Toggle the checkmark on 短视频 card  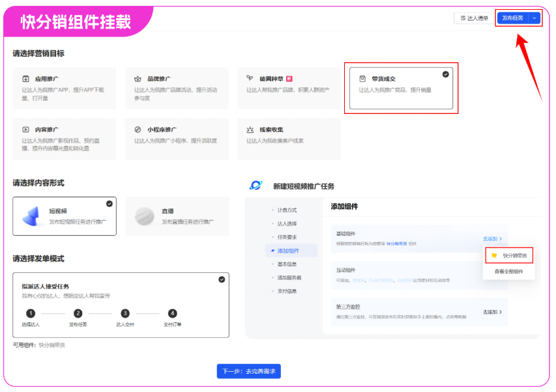coord(110,204)
